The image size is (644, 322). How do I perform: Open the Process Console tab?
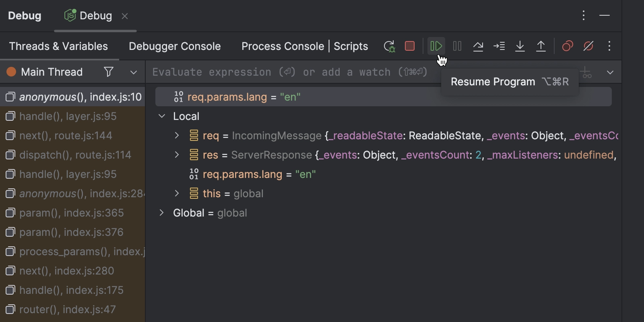tap(283, 46)
